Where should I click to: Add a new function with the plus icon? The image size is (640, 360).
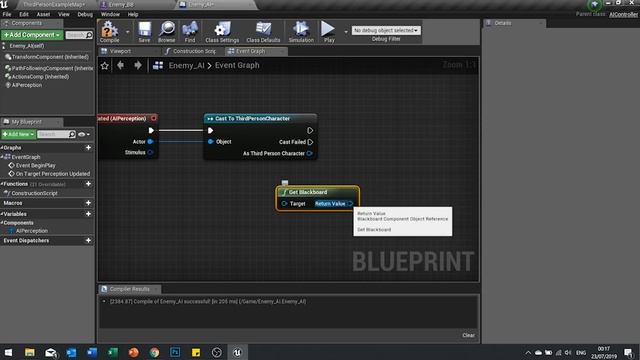[x=88, y=184]
